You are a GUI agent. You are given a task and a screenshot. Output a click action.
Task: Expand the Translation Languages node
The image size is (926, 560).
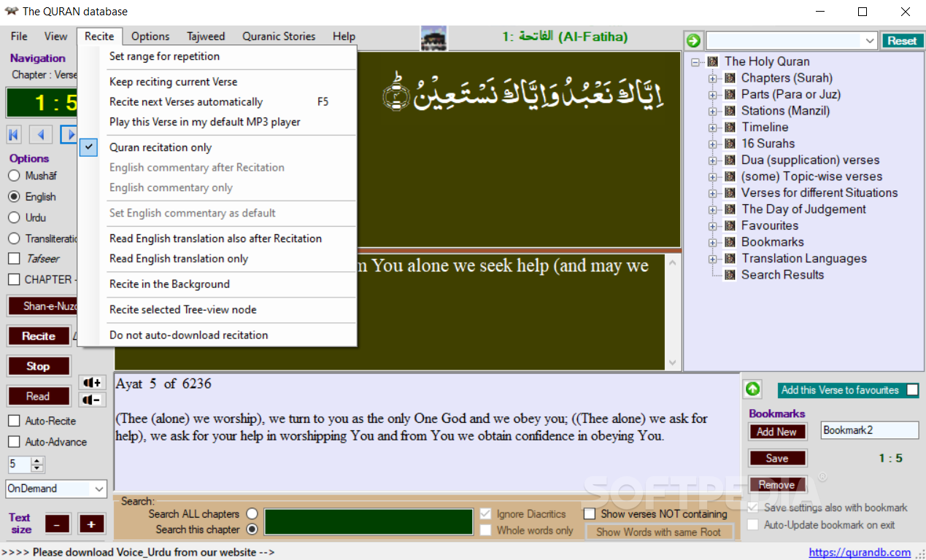click(713, 259)
